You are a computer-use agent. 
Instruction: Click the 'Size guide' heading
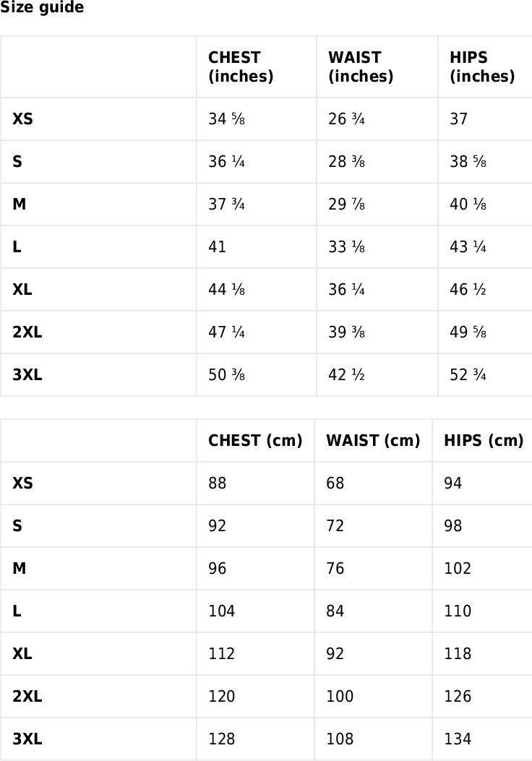[x=42, y=8]
